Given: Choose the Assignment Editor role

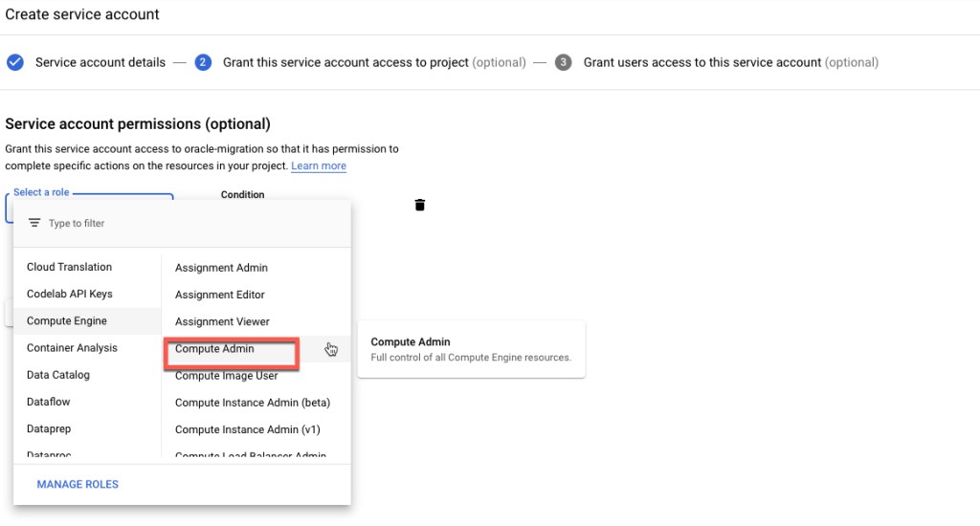Looking at the screenshot, I should click(x=220, y=295).
